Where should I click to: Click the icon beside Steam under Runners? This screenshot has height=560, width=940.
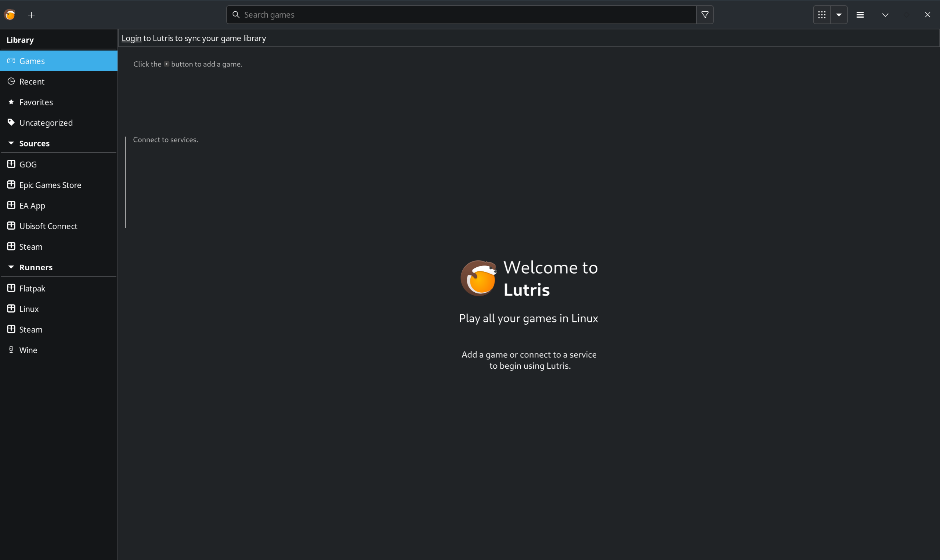(11, 329)
